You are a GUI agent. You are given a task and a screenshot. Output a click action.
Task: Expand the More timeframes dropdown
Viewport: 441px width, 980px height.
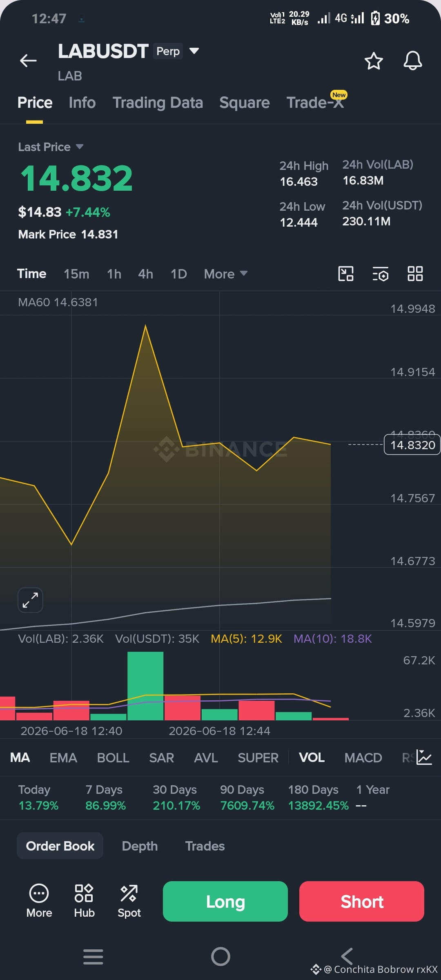[226, 274]
